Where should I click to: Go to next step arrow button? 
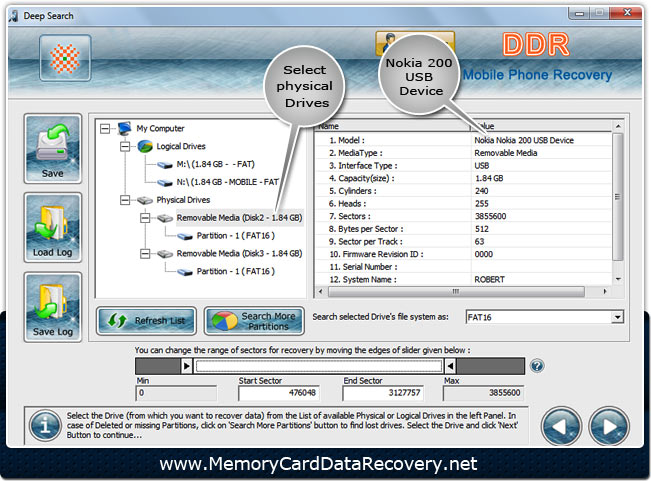[609, 426]
